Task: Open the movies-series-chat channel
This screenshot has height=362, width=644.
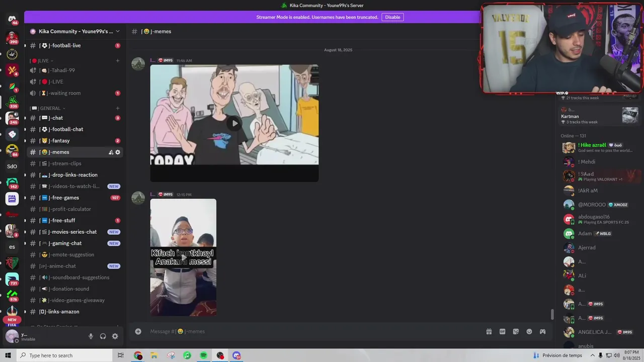Action: click(x=75, y=232)
